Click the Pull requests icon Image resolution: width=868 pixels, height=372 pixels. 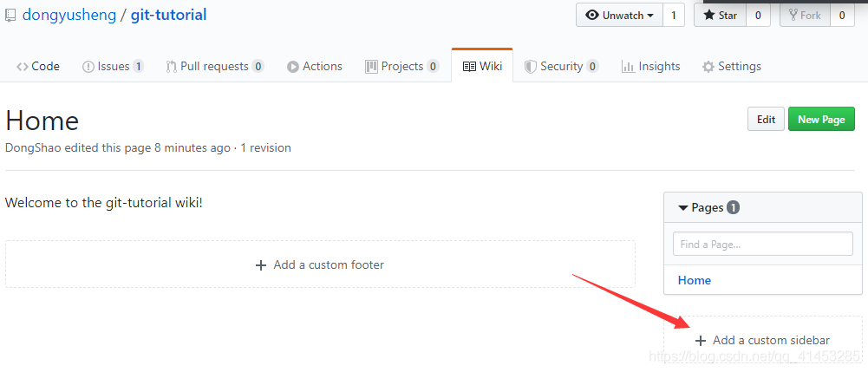click(172, 67)
